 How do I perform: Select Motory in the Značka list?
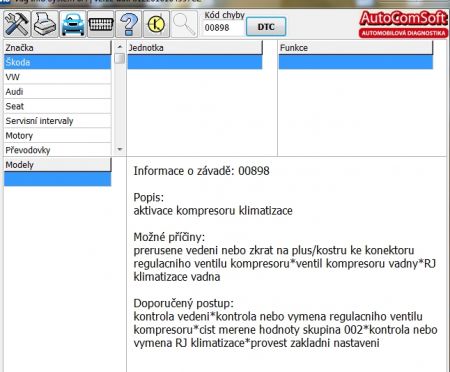pyautogui.click(x=57, y=136)
